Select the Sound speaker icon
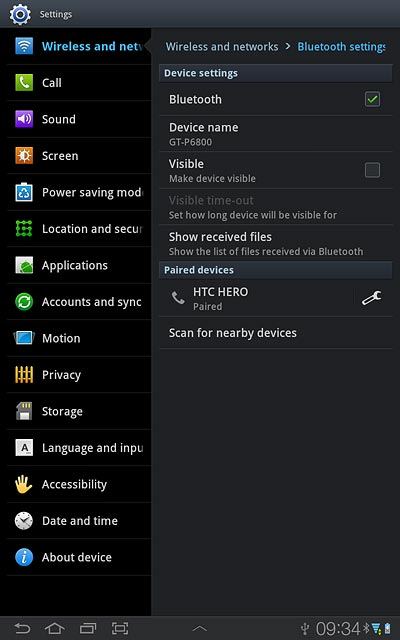The width and height of the screenshot is (400, 640). 24,119
